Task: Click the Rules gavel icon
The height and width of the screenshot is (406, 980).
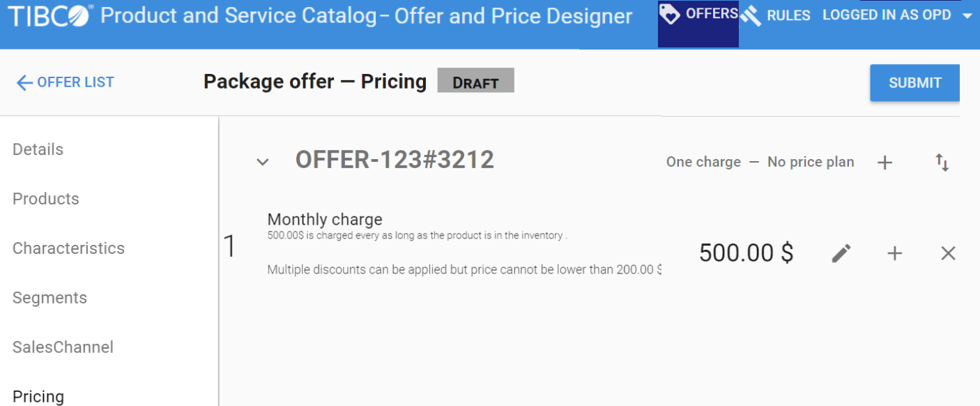Action: point(751,15)
